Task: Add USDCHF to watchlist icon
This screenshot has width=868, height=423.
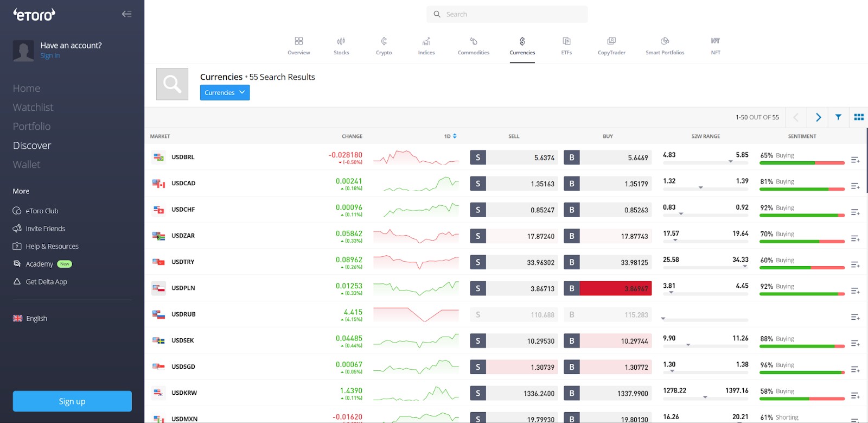Action: [856, 212]
